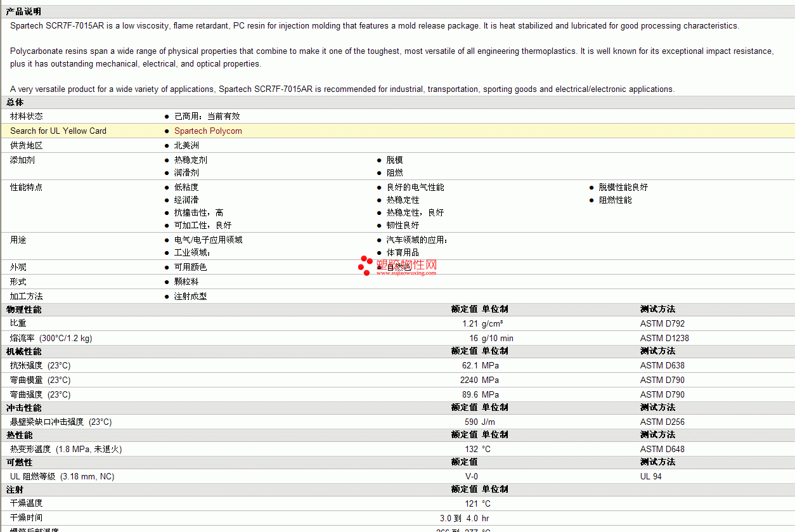Click the 用途 row label
Image resolution: width=795 pixels, height=532 pixels.
click(x=18, y=240)
